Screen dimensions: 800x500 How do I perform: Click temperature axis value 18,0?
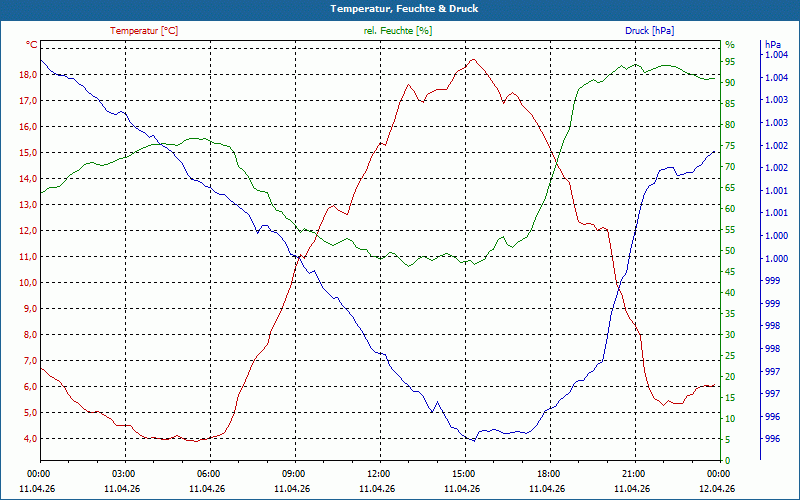[x=28, y=75]
